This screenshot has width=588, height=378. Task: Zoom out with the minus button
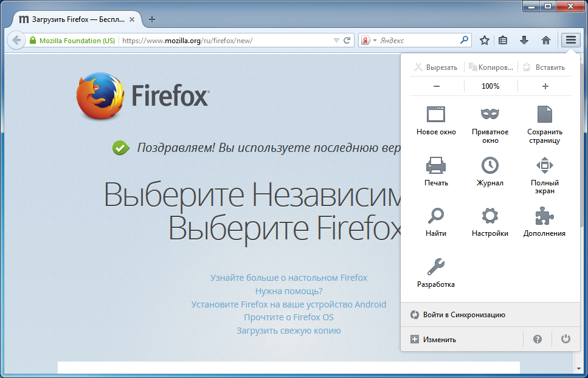(x=437, y=86)
